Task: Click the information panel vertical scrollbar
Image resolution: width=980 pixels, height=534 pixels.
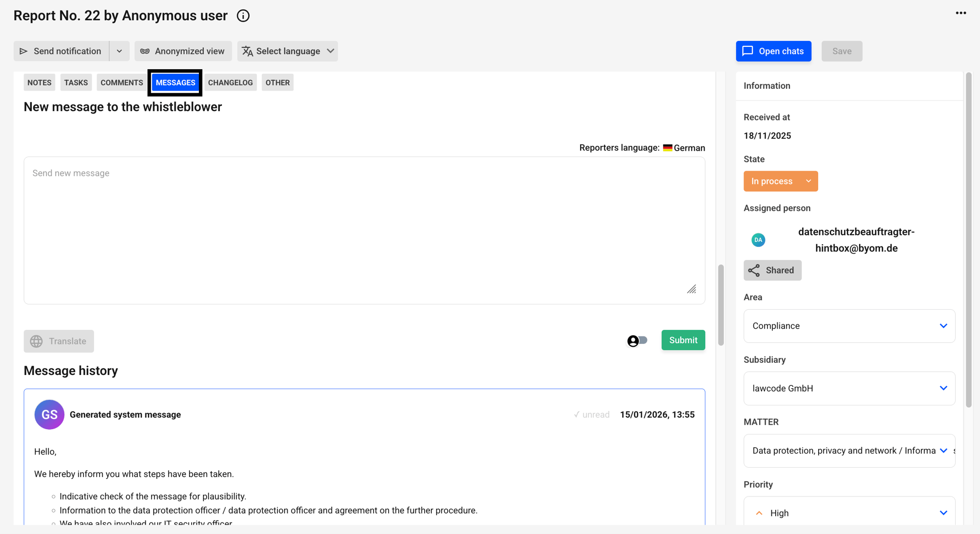Action: [968, 239]
